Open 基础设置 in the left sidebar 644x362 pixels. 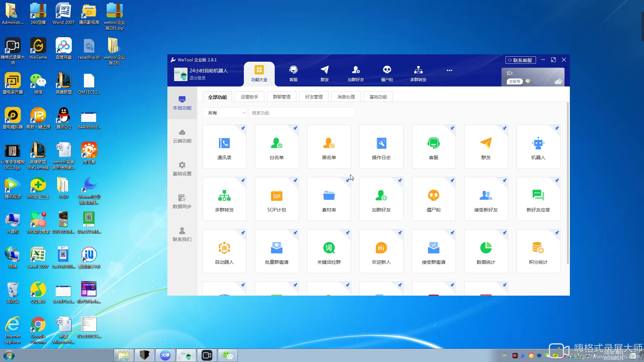tap(182, 169)
